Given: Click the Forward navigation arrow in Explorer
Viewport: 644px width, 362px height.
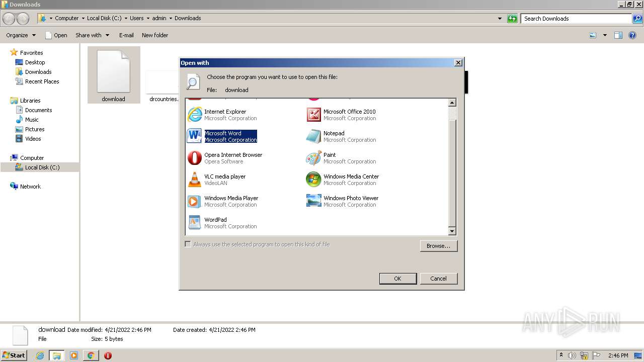Looking at the screenshot, I should (x=23, y=19).
